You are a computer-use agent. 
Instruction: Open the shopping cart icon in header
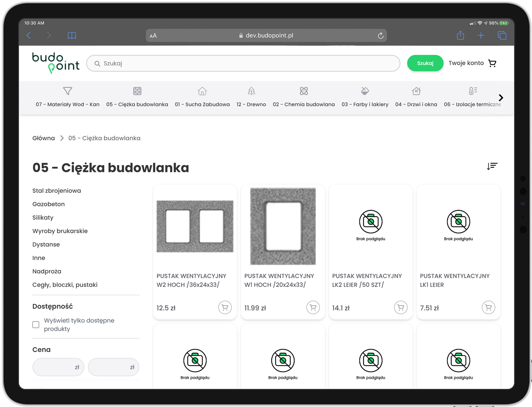pyautogui.click(x=492, y=63)
